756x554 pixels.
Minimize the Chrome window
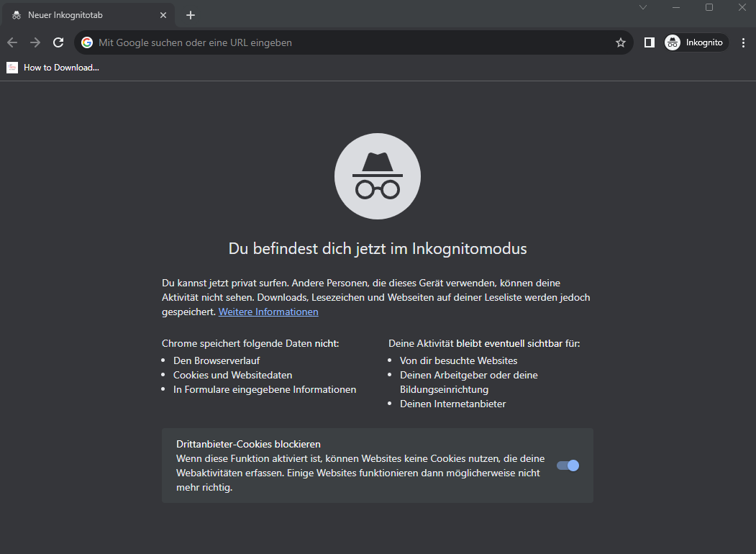pyautogui.click(x=676, y=7)
